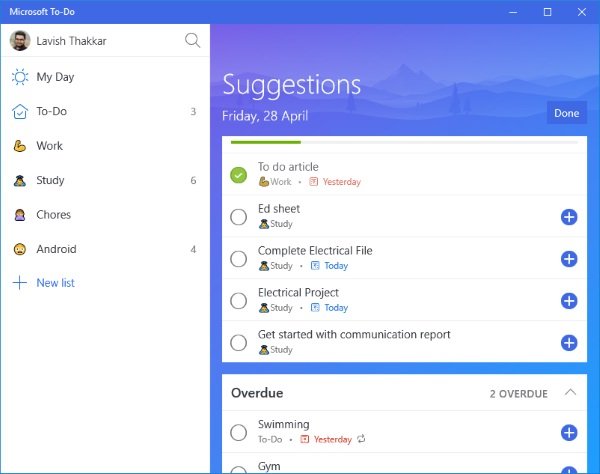Screen dimensions: 600x474
Task: Click the Chores emoji icon
Action: (20, 215)
